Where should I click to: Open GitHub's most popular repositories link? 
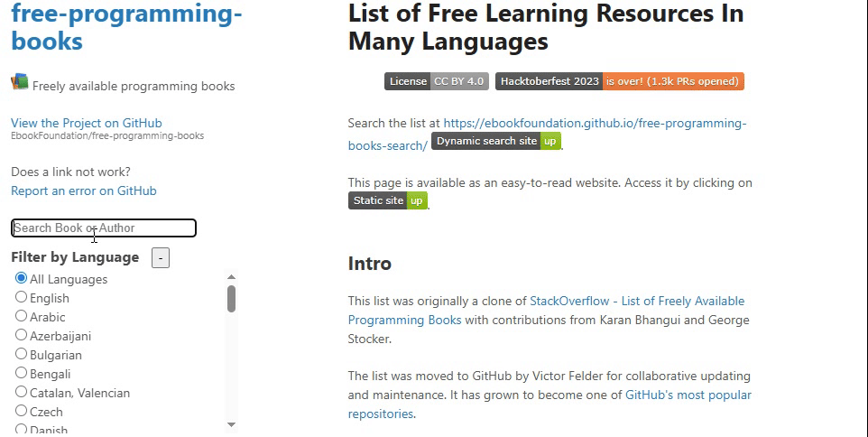[x=688, y=395]
